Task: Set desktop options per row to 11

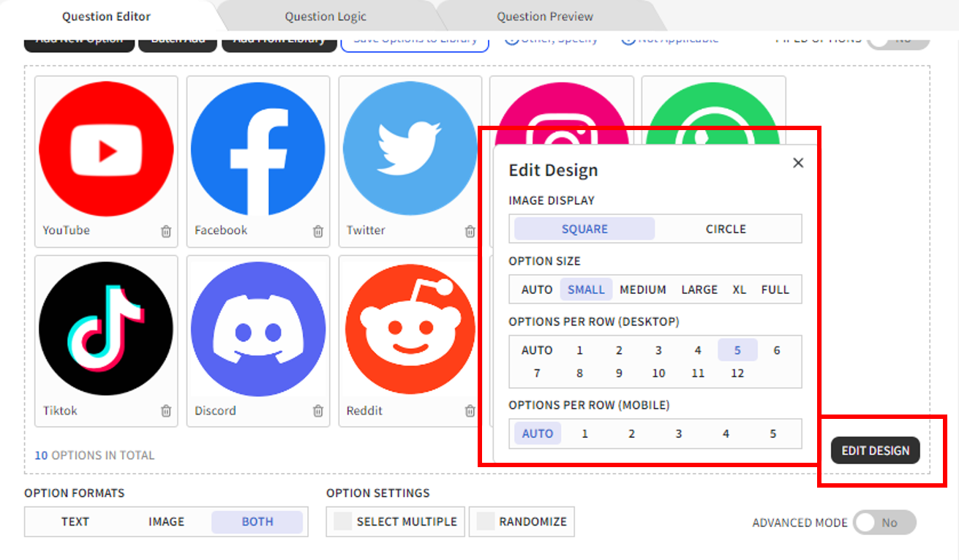Action: 698,373
